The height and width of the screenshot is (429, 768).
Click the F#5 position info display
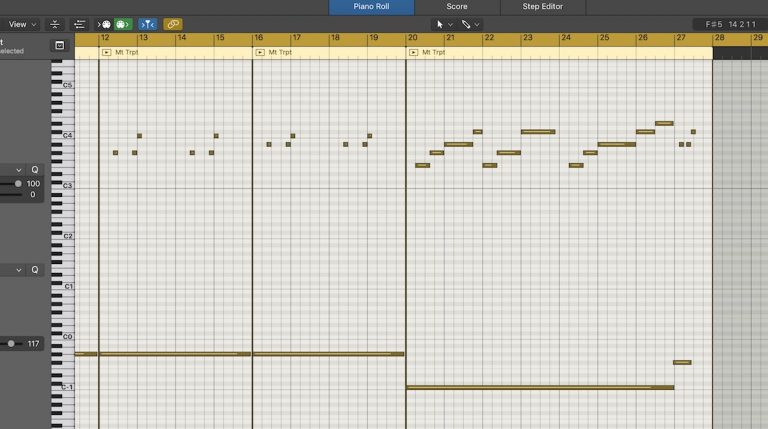pos(730,24)
